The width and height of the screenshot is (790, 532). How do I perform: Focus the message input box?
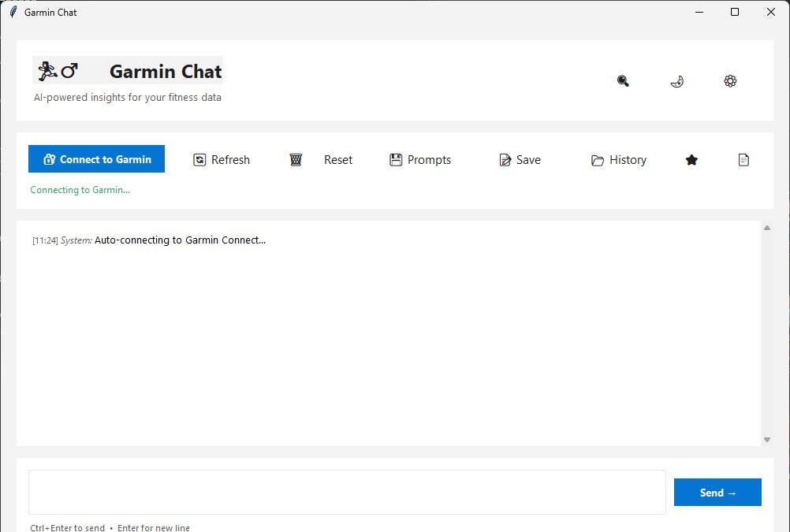point(347,493)
